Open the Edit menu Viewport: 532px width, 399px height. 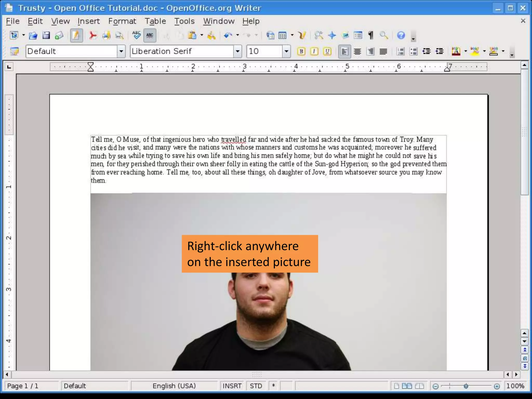pyautogui.click(x=35, y=21)
